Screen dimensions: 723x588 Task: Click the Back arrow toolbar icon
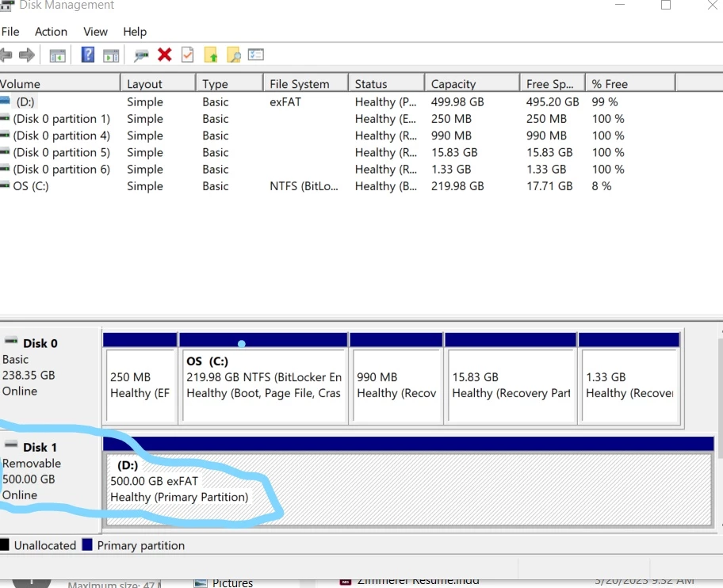6,55
